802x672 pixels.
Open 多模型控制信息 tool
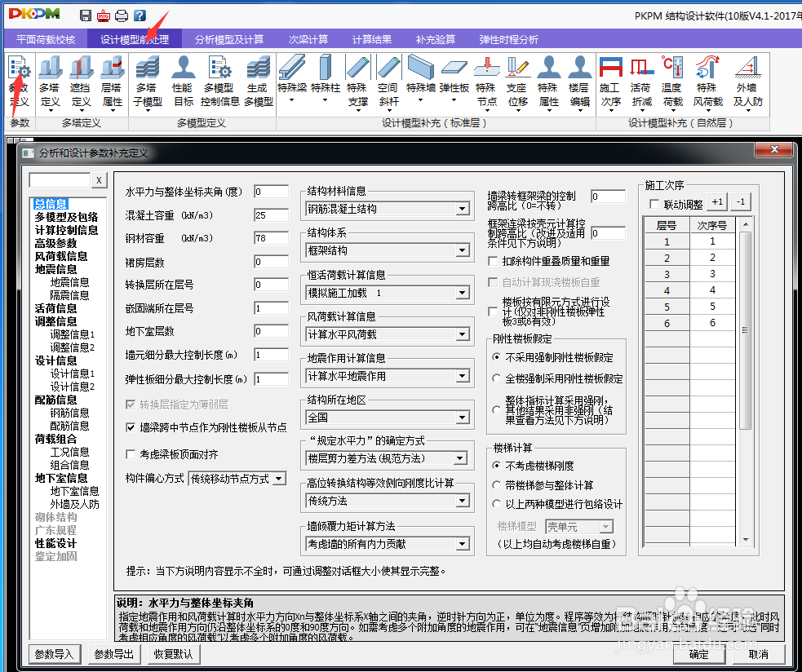coord(220,82)
